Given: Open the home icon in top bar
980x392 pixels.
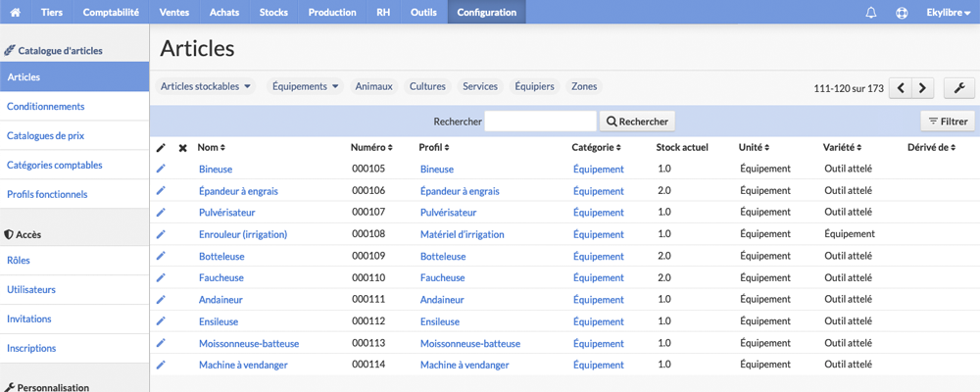Looking at the screenshot, I should [x=16, y=12].
